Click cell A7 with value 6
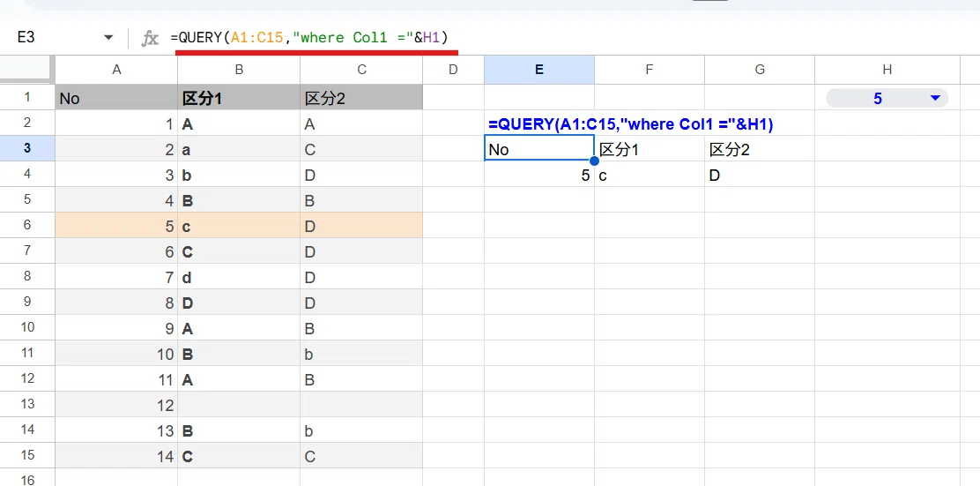 tap(116, 250)
